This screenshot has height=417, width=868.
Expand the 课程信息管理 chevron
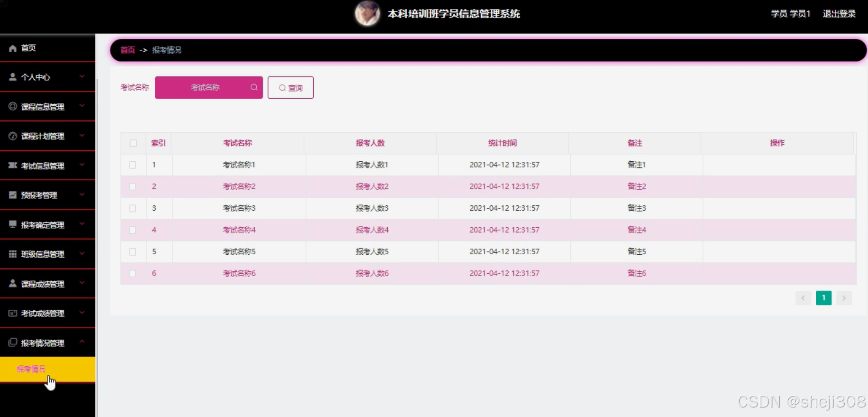(x=82, y=106)
